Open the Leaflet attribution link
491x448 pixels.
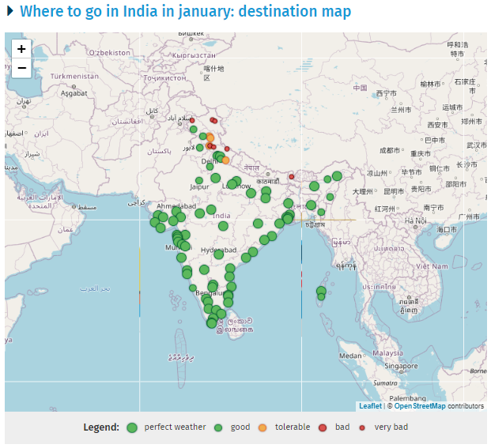pos(370,406)
